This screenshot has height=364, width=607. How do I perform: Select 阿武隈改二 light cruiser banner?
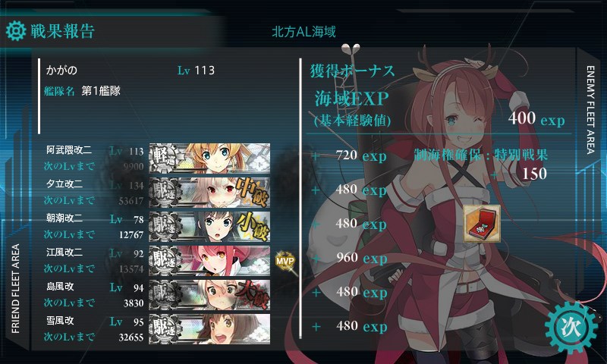209,158
